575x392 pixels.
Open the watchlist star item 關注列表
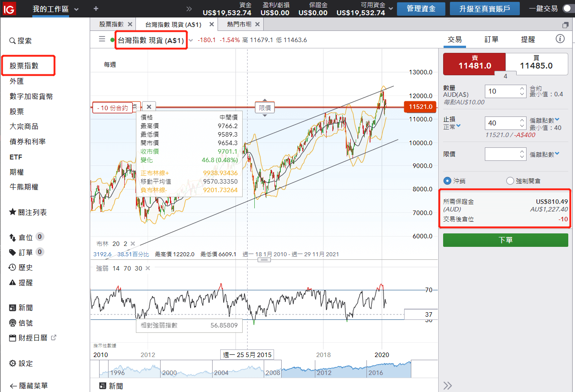pyautogui.click(x=28, y=212)
